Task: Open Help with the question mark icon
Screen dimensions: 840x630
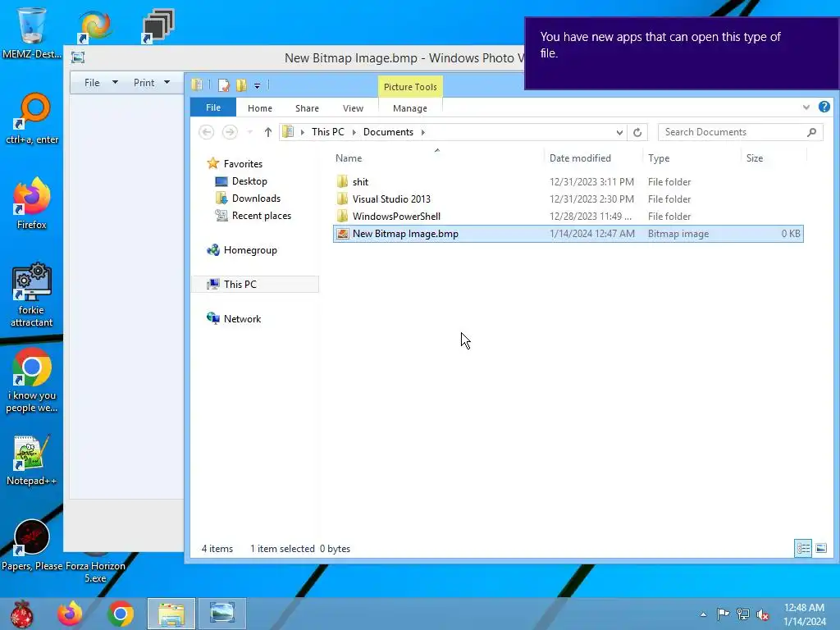Action: pyautogui.click(x=824, y=107)
